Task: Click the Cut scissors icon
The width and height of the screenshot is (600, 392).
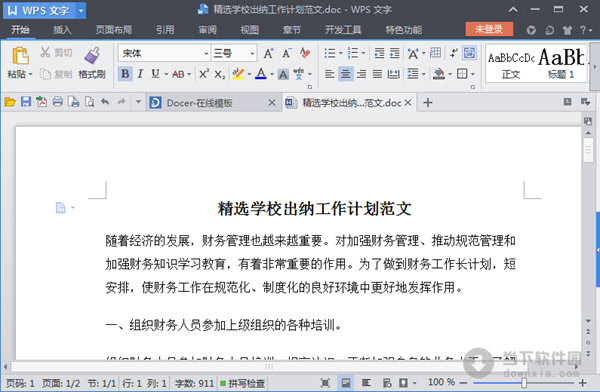Action: (45, 52)
